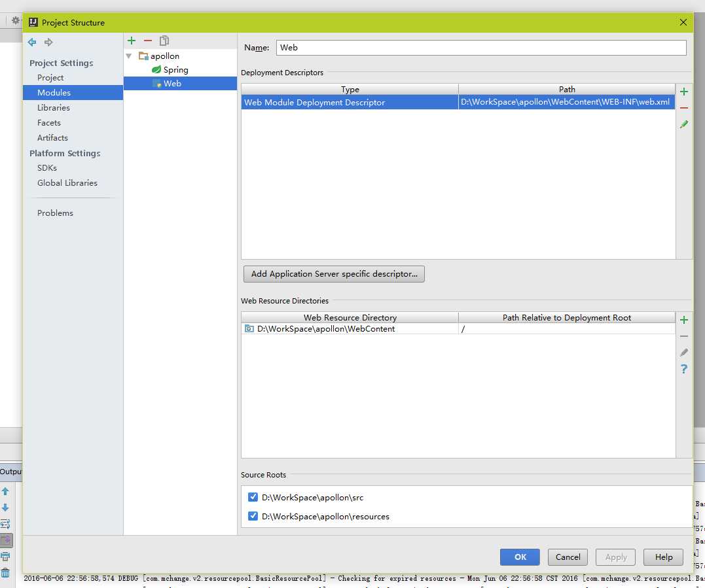This screenshot has height=588, width=705.
Task: Navigate back with the left arrow icon
Action: tap(32, 43)
